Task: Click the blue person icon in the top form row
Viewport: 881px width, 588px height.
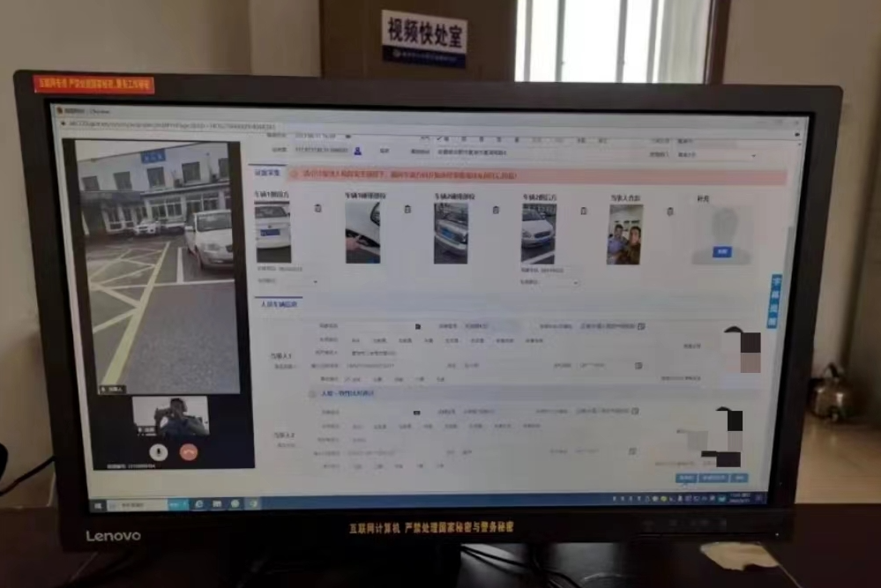Action: coord(358,151)
